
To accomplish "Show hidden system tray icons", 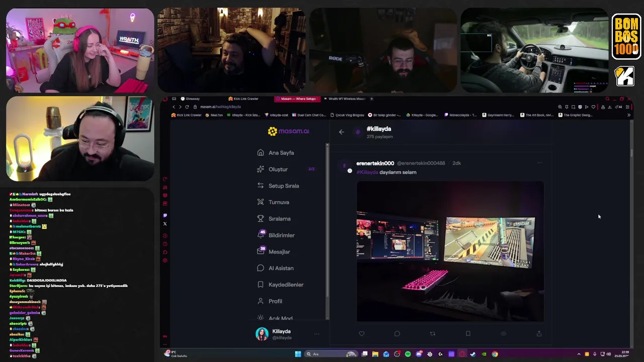I will [x=579, y=354].
